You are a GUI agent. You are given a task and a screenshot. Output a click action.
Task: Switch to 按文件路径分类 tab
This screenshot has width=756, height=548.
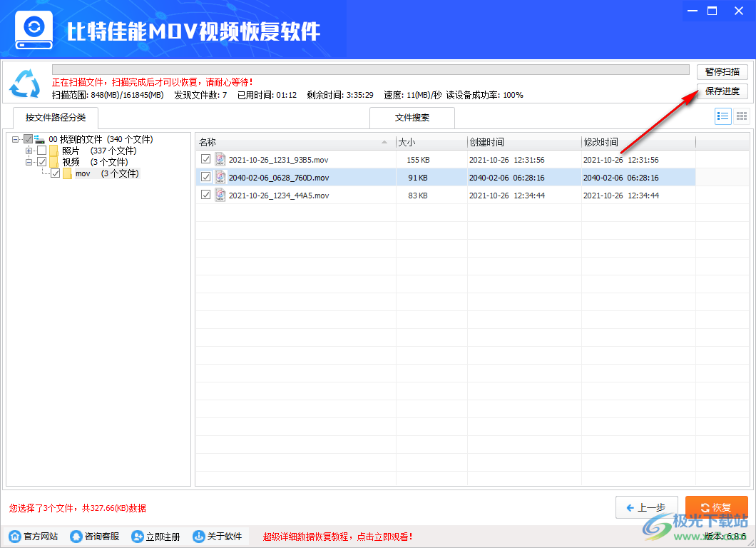(x=55, y=118)
